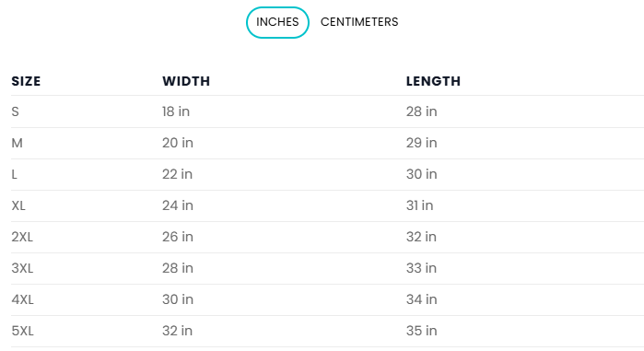Click the SIZE column header
Viewport: 644px width, 351px height.
point(26,81)
